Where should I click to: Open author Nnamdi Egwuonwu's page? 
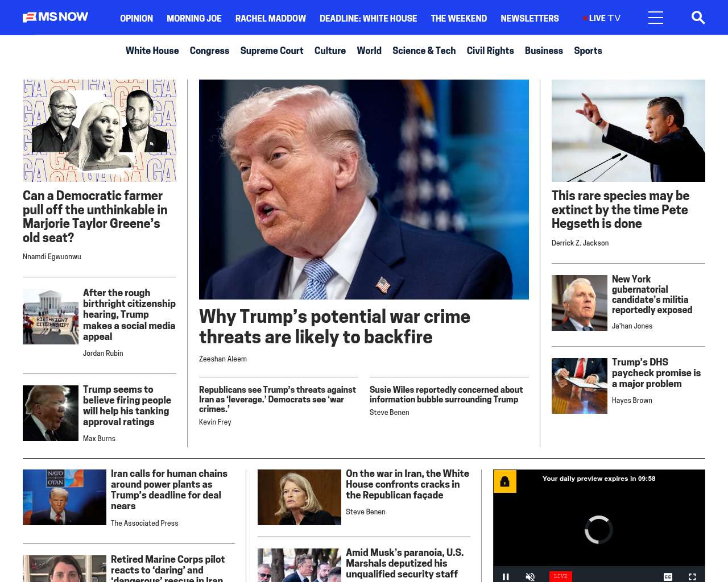pos(52,257)
